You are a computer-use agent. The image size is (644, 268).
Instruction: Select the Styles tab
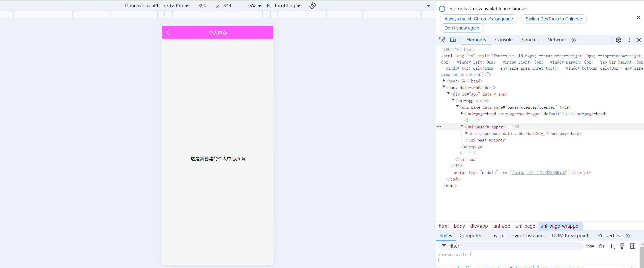point(446,236)
